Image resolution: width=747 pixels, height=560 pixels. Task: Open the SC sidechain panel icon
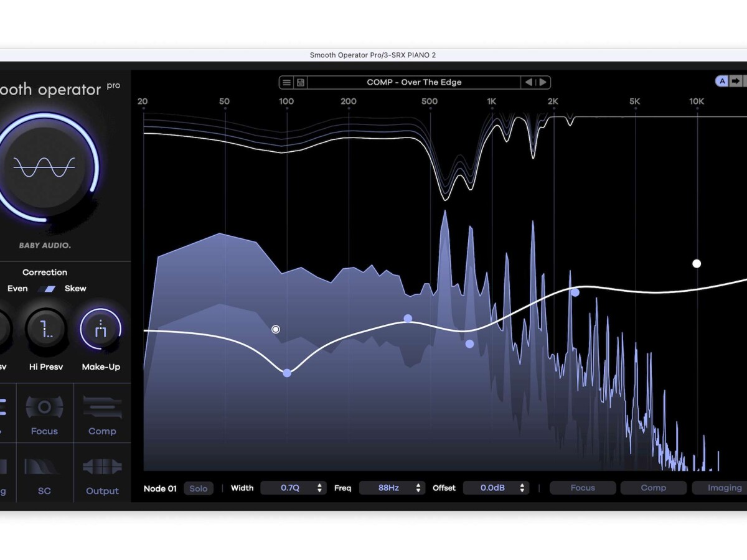click(44, 467)
